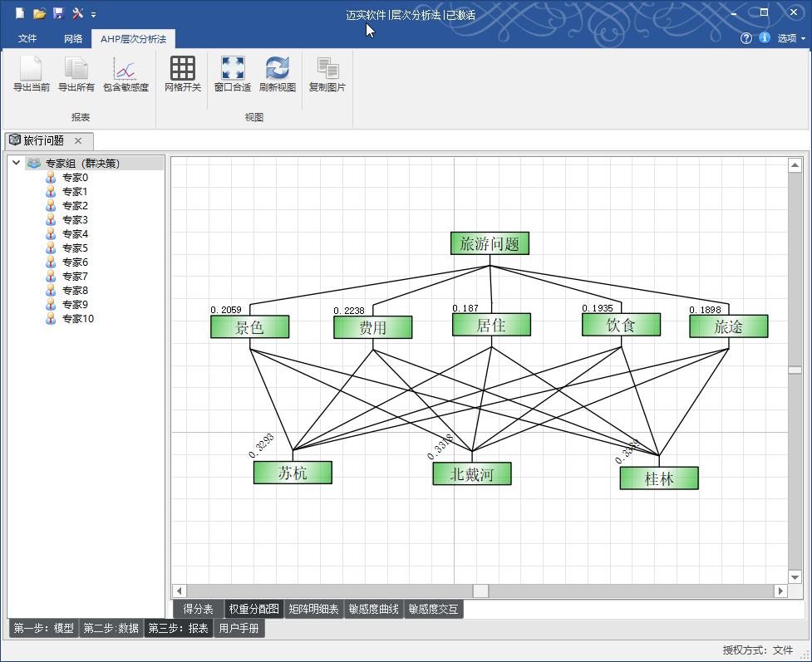Switch to the 敏感度曲线 tab
This screenshot has width=812, height=662.
(373, 609)
